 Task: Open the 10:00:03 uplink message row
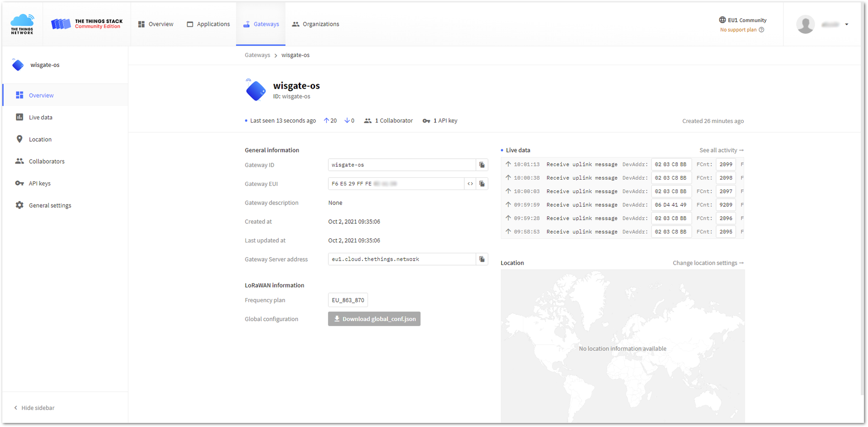pyautogui.click(x=623, y=191)
